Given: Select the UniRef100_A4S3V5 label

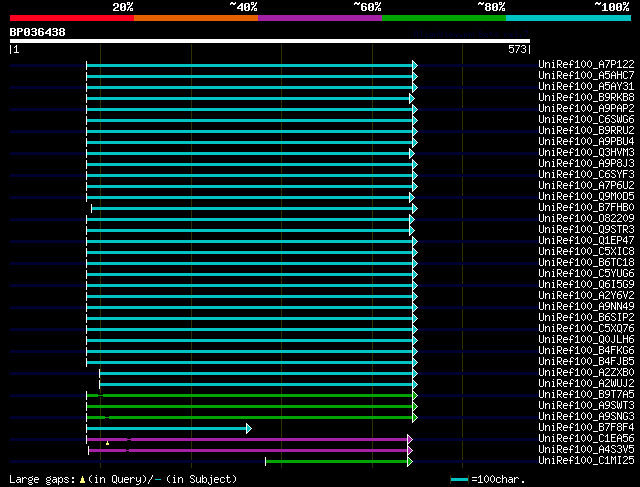Looking at the screenshot, I should click(x=587, y=450).
